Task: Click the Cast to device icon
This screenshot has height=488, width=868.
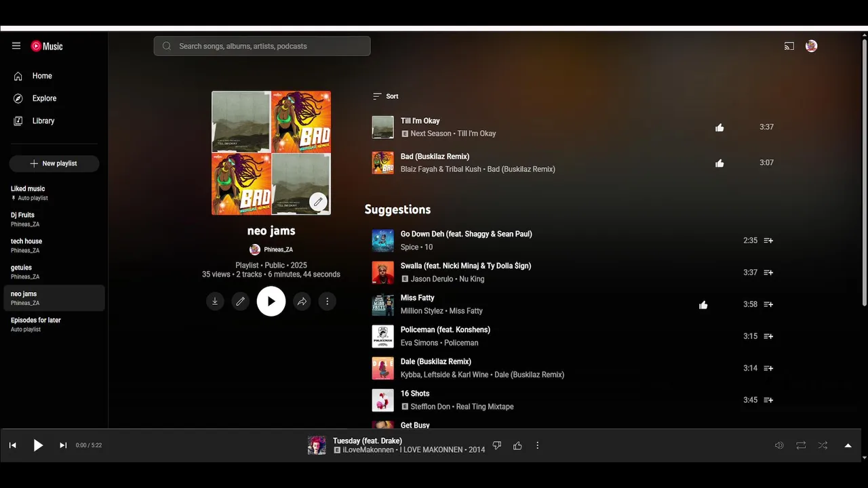Action: (789, 46)
